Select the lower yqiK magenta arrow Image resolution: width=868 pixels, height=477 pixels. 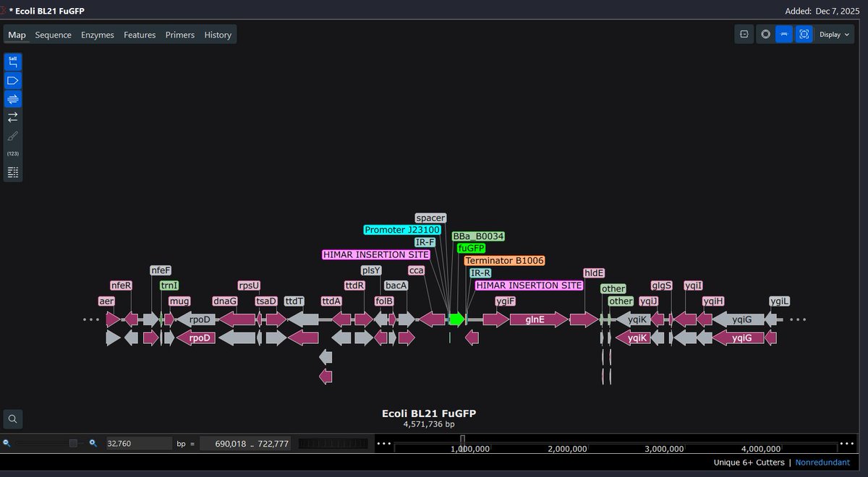pos(633,338)
